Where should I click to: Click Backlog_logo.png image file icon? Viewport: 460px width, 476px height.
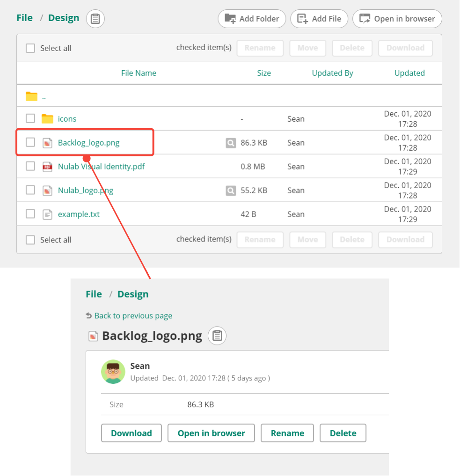point(47,143)
